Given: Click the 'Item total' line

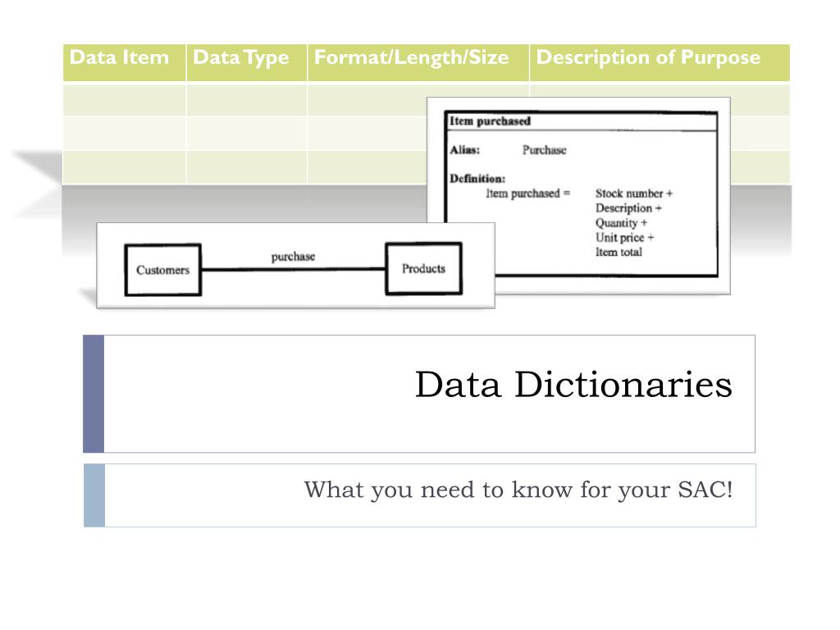Looking at the screenshot, I should (x=619, y=252).
